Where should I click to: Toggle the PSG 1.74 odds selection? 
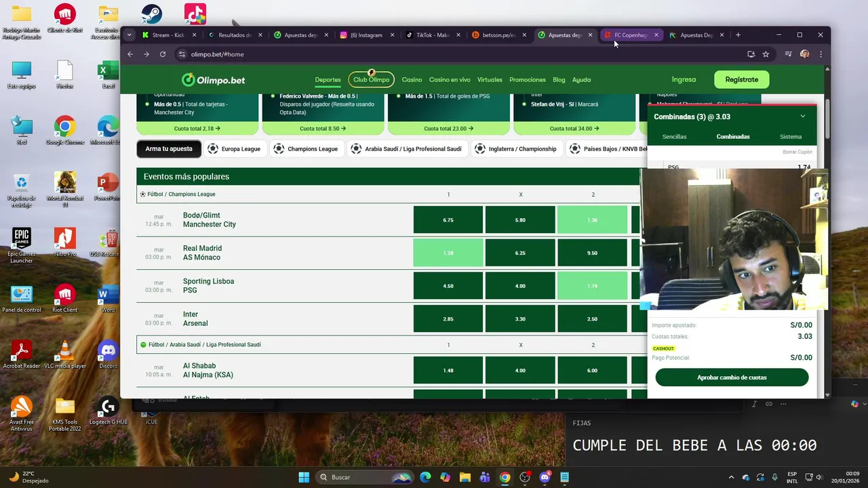coord(593,286)
